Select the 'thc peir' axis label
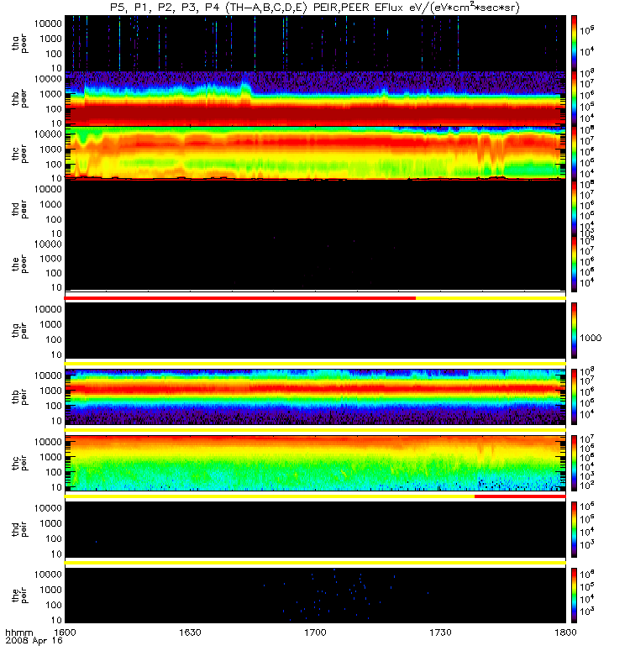The height and width of the screenshot is (672, 630). coord(19,464)
